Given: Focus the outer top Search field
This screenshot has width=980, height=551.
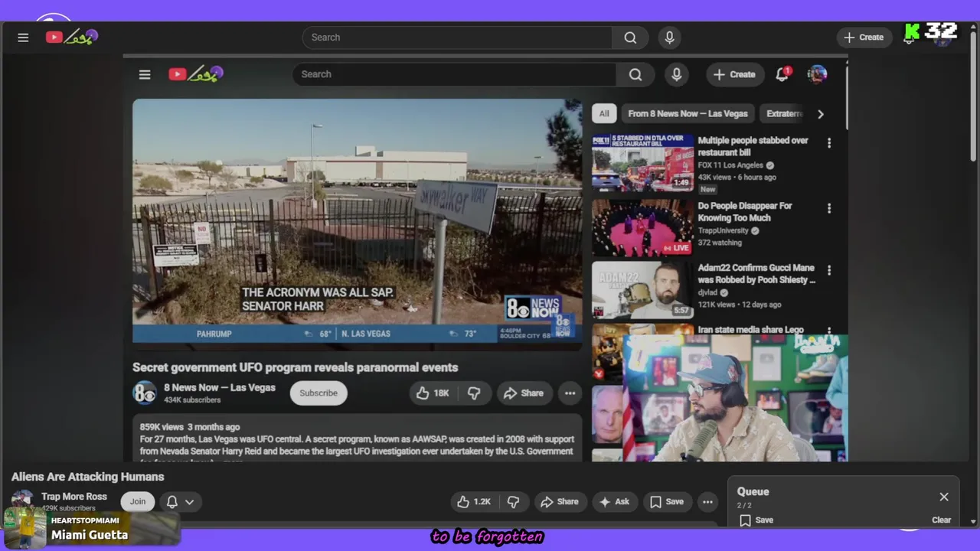Looking at the screenshot, I should pyautogui.click(x=457, y=37).
